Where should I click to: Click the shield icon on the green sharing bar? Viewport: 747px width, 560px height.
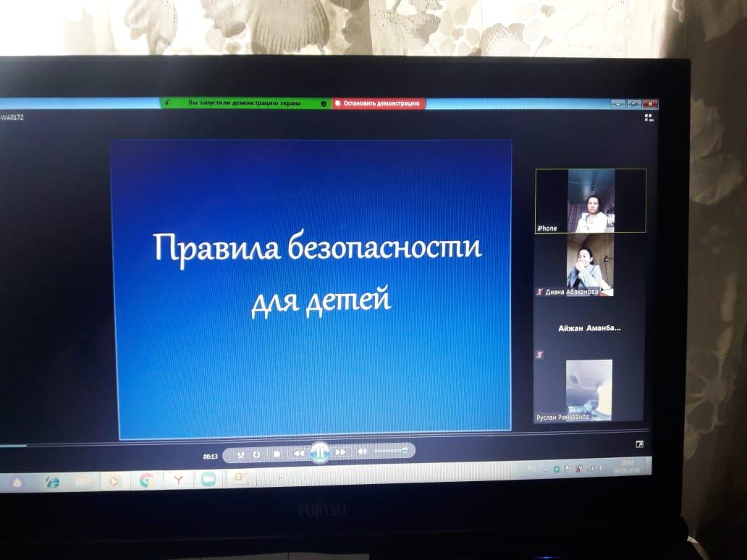tap(324, 103)
